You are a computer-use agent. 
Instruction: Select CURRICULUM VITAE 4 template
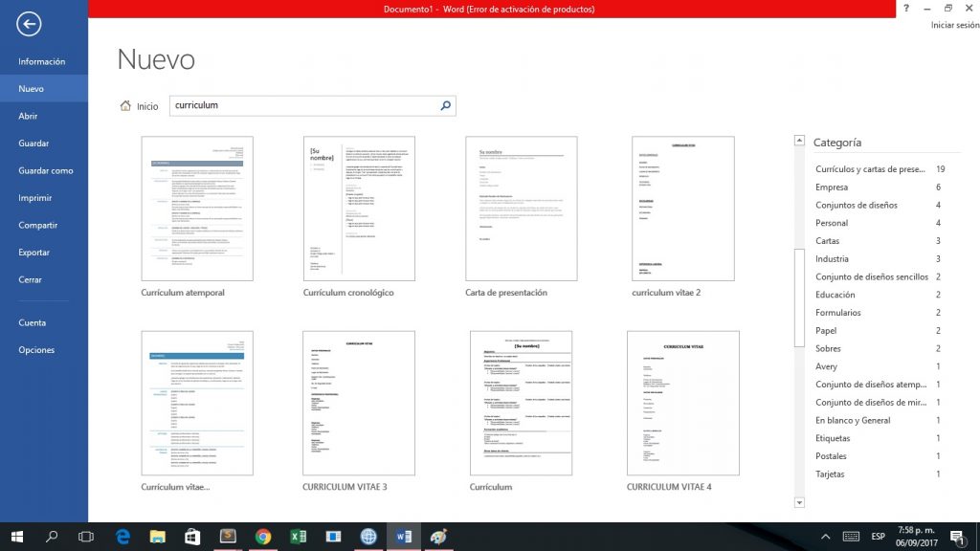683,403
